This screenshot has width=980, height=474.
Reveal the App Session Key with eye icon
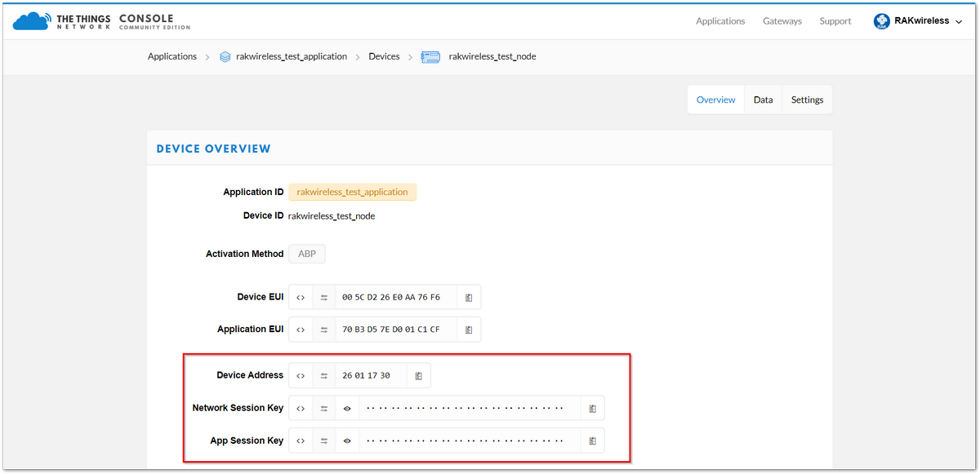coord(347,441)
